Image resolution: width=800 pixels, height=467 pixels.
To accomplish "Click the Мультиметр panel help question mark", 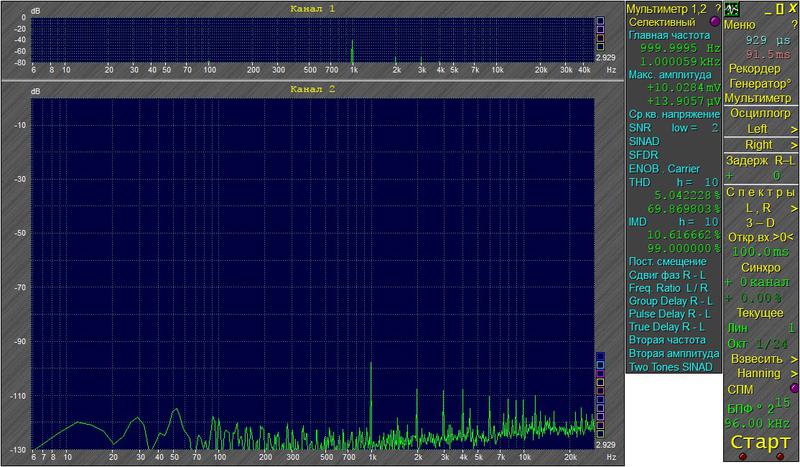I will [x=717, y=8].
